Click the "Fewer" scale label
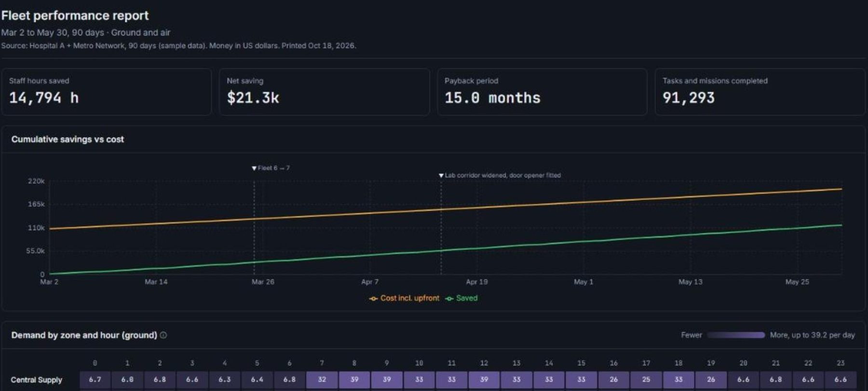The height and width of the screenshot is (391, 868). pyautogui.click(x=691, y=335)
